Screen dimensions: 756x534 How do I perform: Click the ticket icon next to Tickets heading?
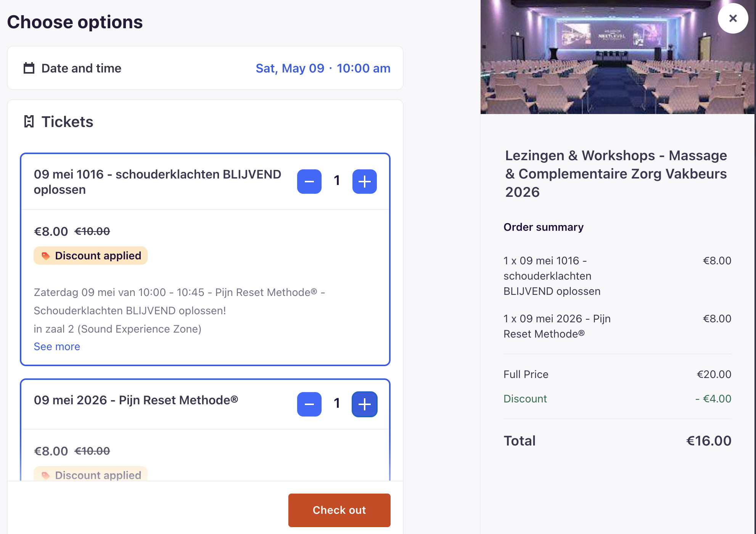click(x=29, y=122)
